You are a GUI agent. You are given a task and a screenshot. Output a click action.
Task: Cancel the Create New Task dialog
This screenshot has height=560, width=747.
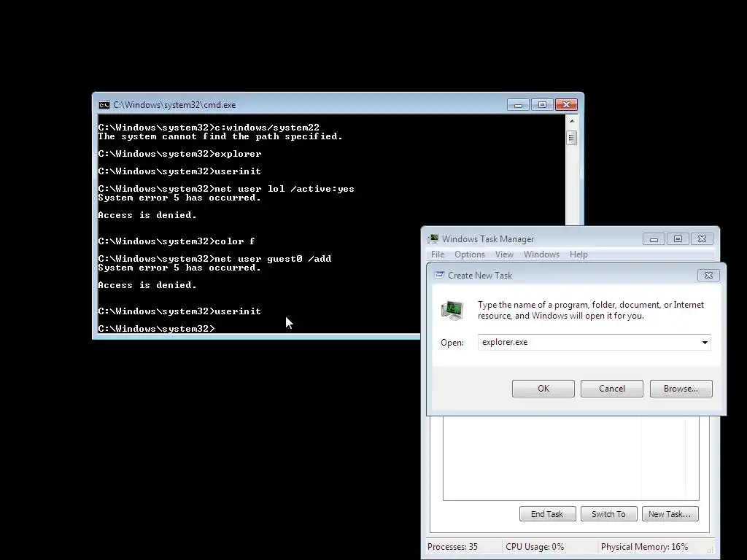click(612, 389)
